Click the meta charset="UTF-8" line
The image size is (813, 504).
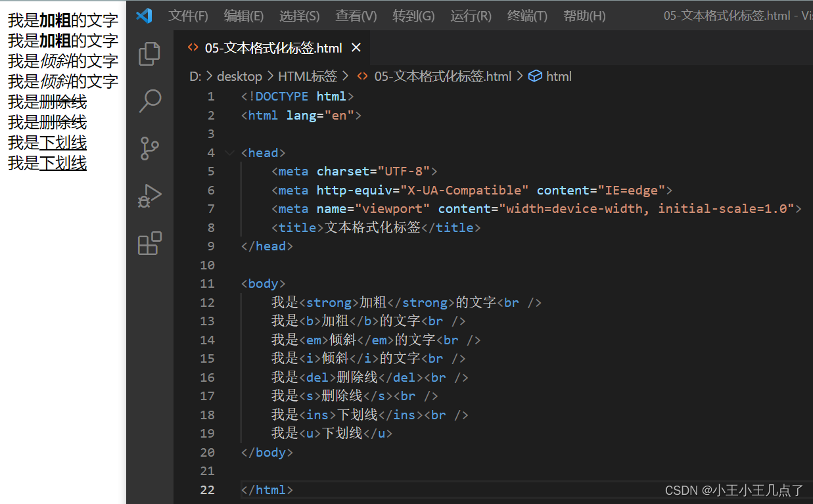point(354,172)
